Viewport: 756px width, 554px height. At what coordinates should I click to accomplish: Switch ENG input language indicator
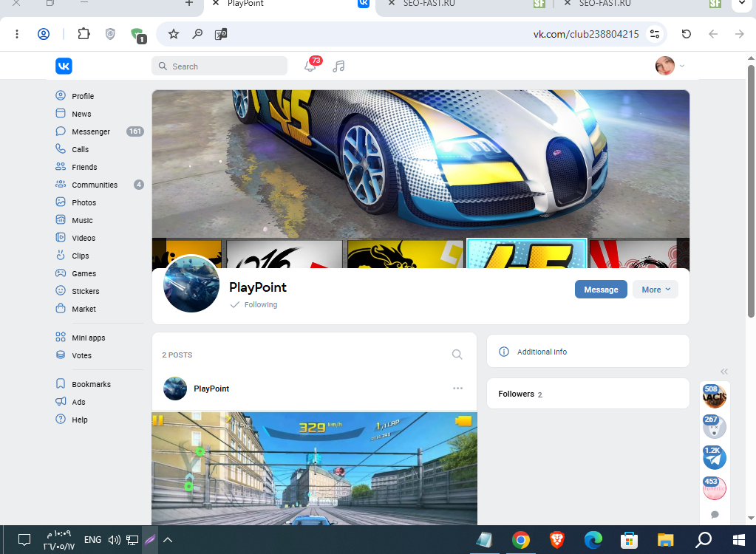point(92,539)
